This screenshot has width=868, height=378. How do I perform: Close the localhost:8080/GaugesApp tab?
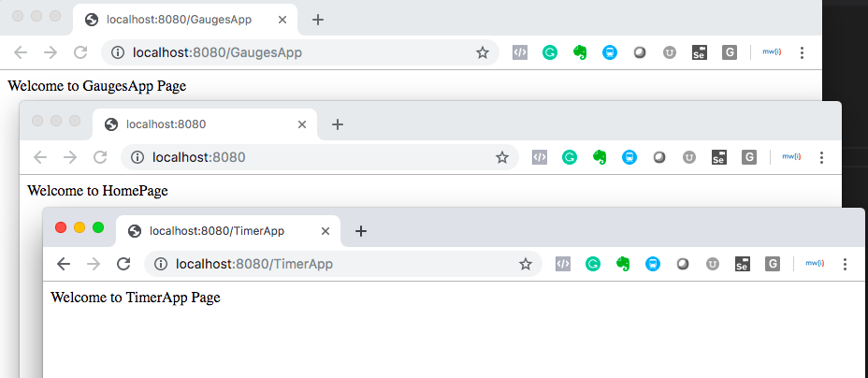(282, 20)
